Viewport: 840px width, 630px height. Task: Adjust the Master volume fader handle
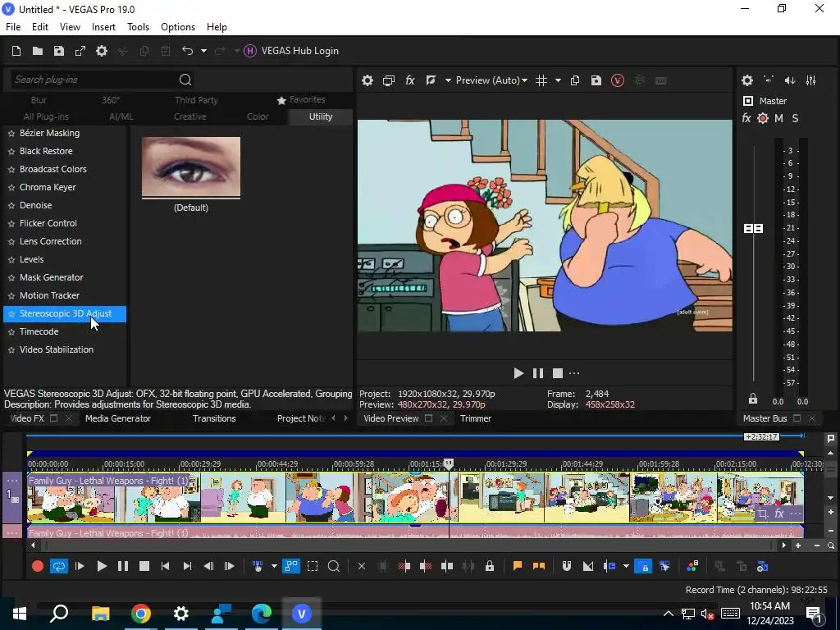(753, 229)
